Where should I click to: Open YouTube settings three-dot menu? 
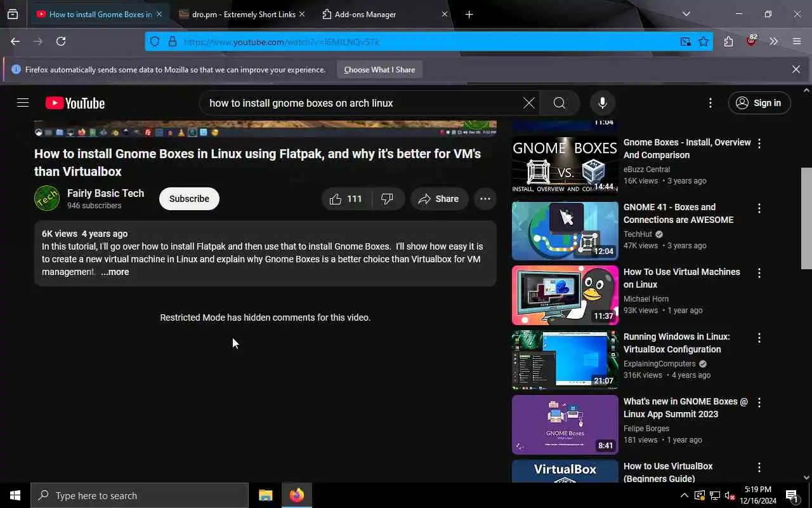pos(710,103)
